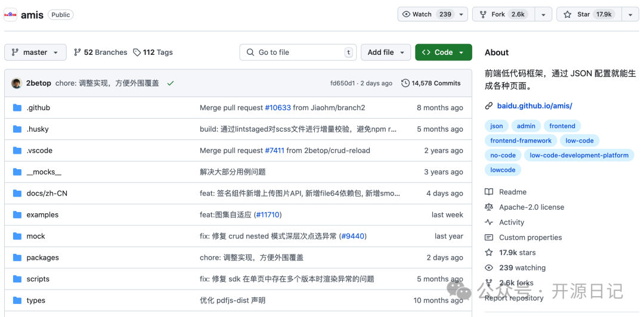The height and width of the screenshot is (317, 644).
Task: Click the branch icon next to 52 Branches
Action: 78,52
